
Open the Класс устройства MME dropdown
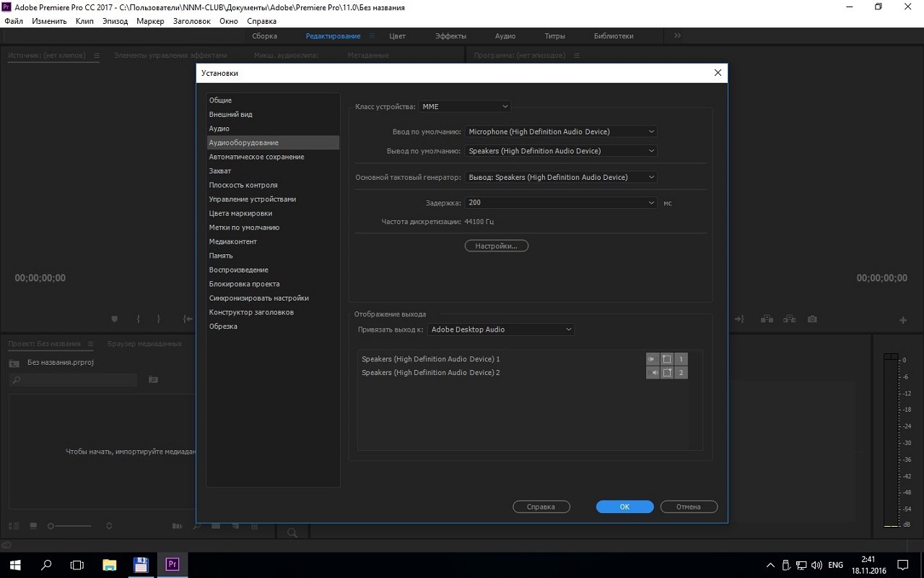pyautogui.click(x=464, y=106)
